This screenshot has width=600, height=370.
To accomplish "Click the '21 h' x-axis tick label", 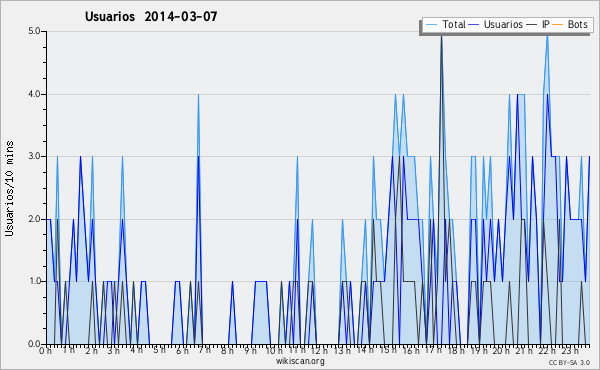I will 524,350.
